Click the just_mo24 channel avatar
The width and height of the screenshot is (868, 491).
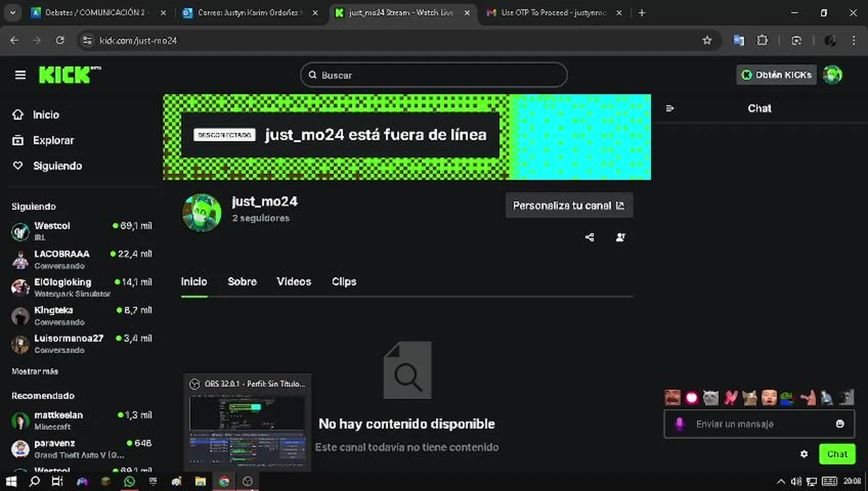(x=202, y=213)
